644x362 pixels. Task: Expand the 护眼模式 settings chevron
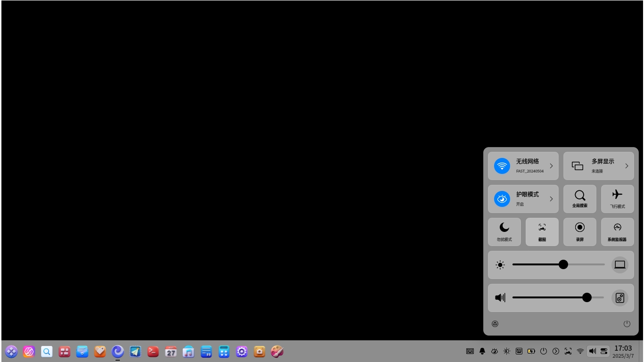tap(551, 199)
